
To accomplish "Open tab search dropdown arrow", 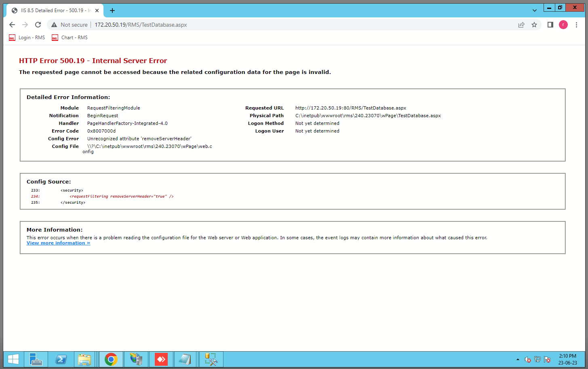I will point(534,11).
